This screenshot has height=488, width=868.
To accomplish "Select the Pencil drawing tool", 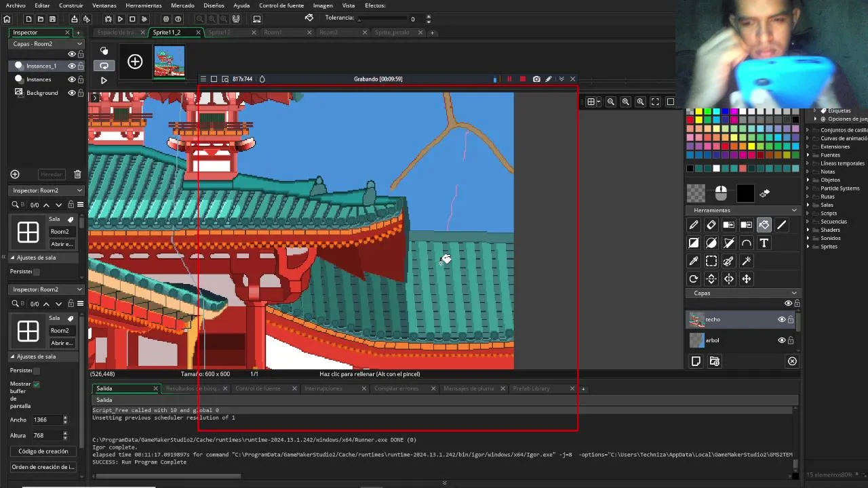I will click(694, 225).
